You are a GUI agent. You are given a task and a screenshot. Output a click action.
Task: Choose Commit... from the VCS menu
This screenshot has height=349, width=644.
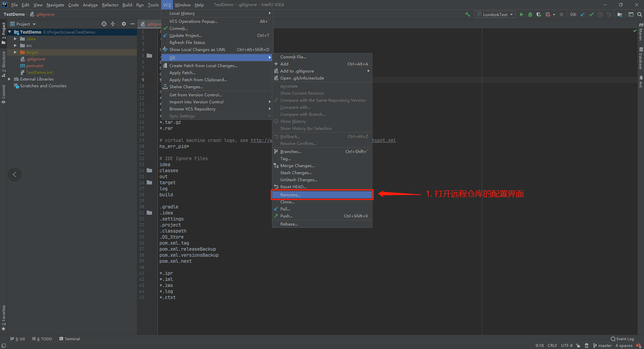217,28
